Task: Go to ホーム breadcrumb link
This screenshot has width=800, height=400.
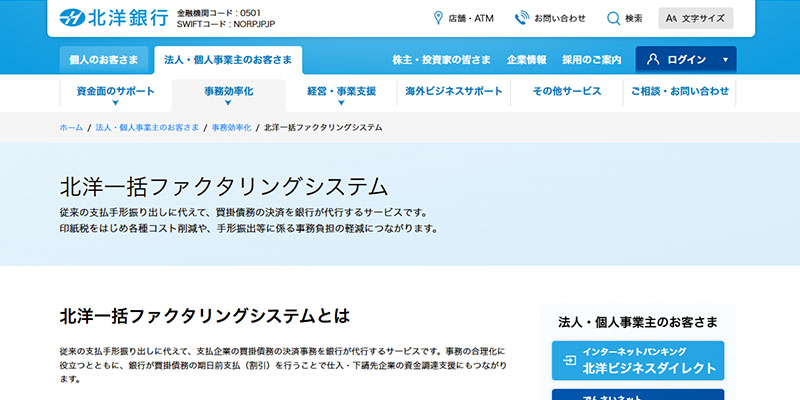Action: pos(71,128)
